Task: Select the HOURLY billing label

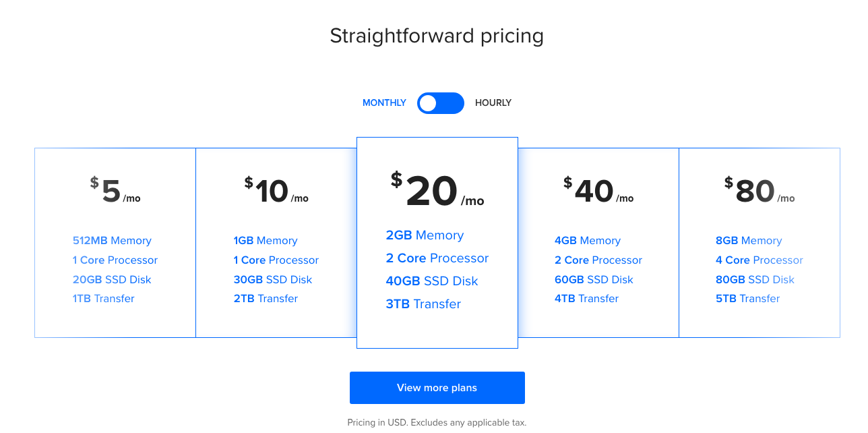Action: [x=493, y=103]
